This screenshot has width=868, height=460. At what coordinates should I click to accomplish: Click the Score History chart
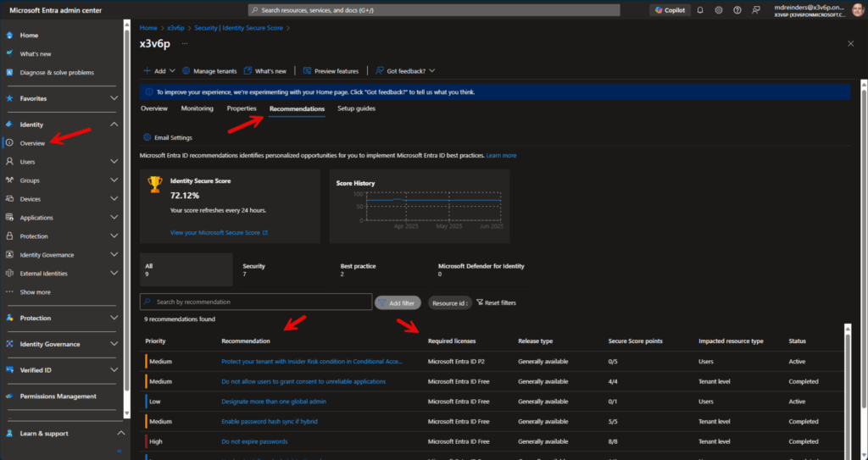point(420,206)
